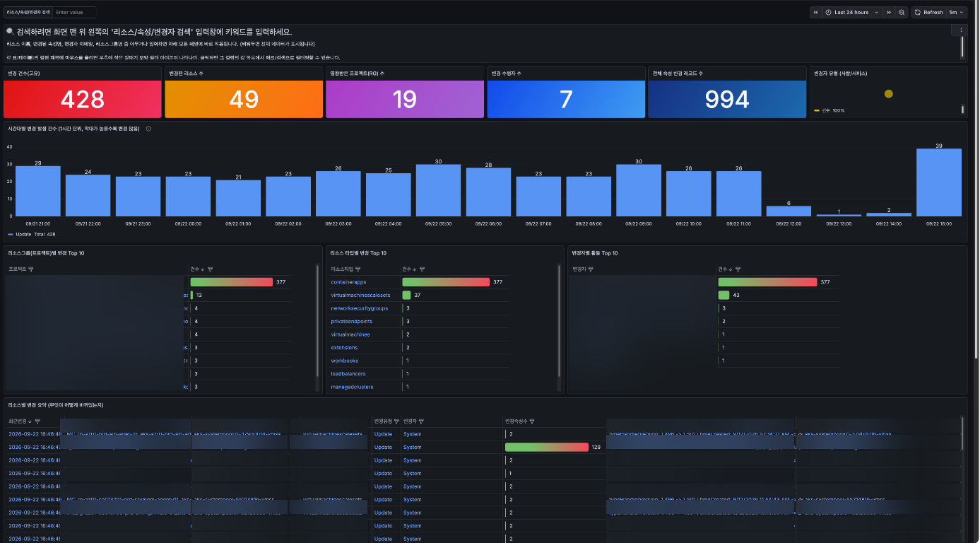The image size is (980, 543).
Task: Click the yellow pie dot in changer type panel
Action: point(889,94)
